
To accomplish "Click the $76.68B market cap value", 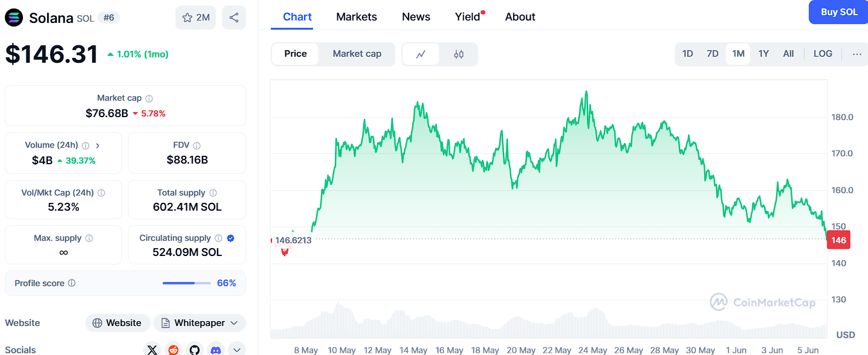I will (x=107, y=113).
